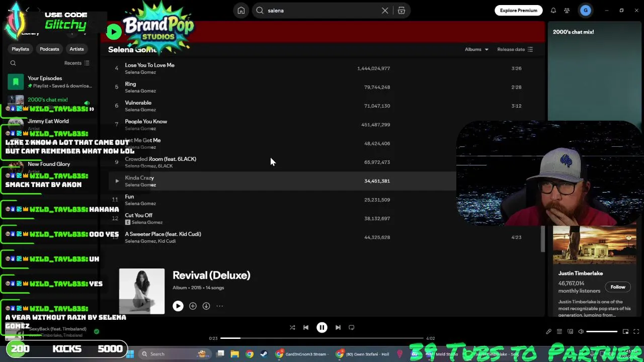This screenshot has height=362, width=644.
Task: Select the Podcasts filter tab
Action: pyautogui.click(x=49, y=49)
